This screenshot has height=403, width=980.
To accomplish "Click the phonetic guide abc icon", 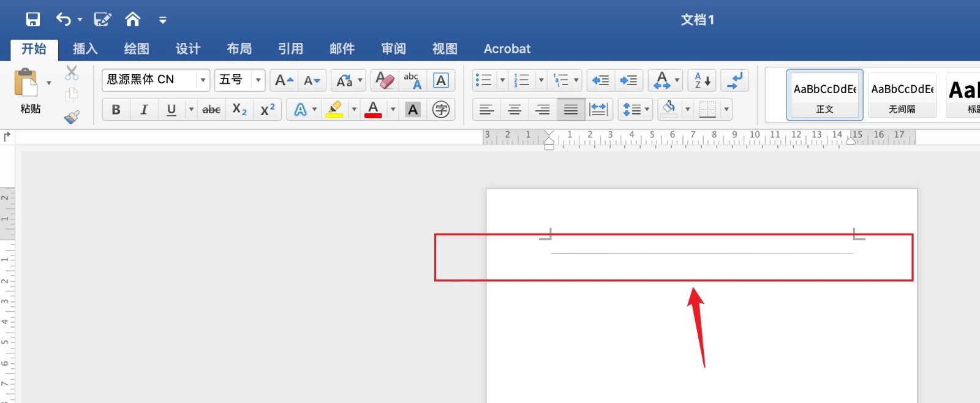I will point(413,80).
